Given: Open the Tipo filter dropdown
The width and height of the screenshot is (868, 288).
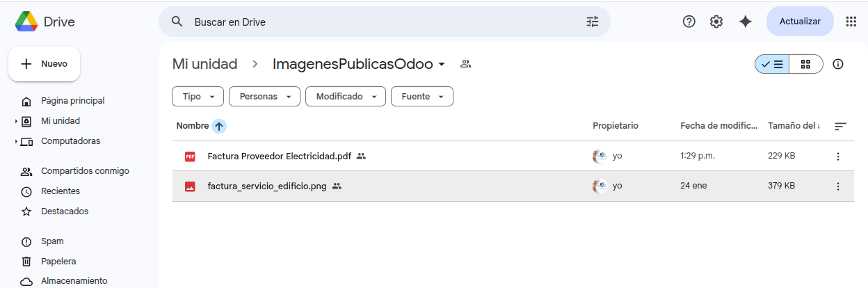Looking at the screenshot, I should click(198, 97).
